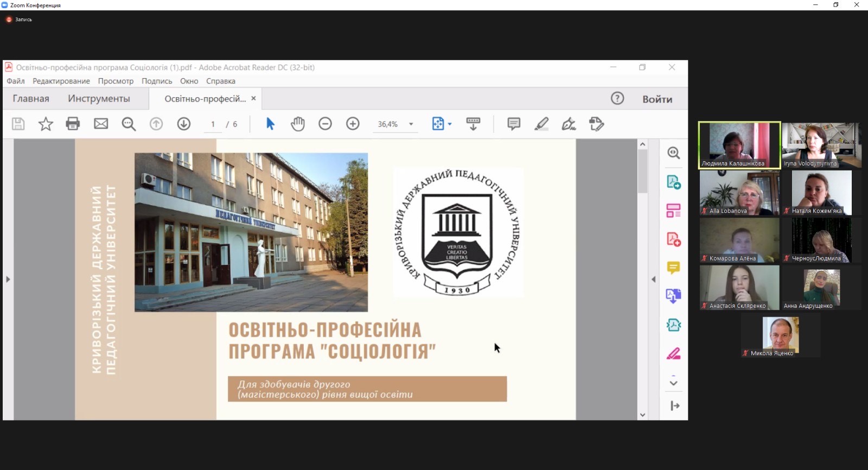Send the file by email envelope icon
Screen dimensions: 868x470
(x=101, y=124)
